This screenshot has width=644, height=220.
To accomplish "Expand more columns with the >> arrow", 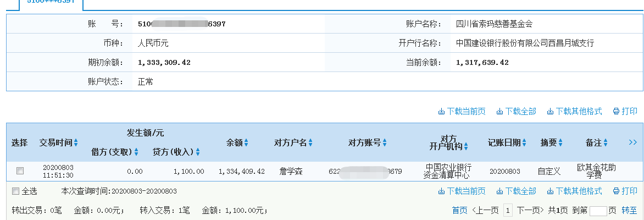I will click(633, 142).
